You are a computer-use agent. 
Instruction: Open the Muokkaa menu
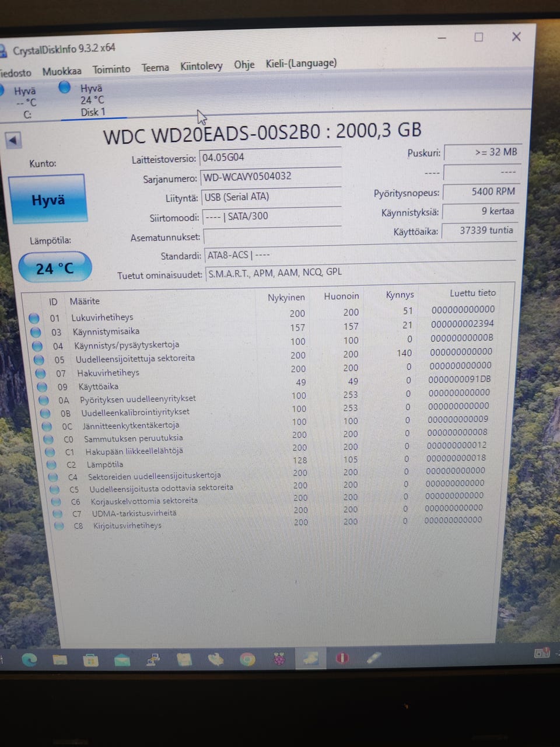(62, 71)
